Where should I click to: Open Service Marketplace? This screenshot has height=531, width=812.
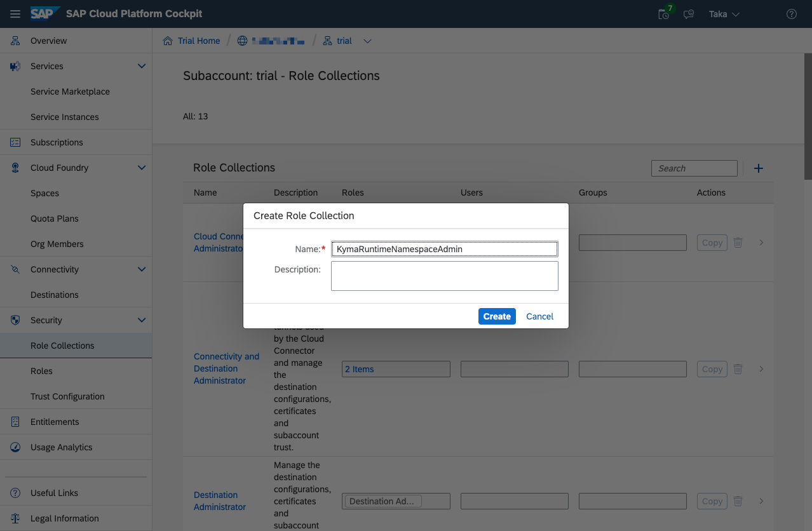click(x=70, y=91)
